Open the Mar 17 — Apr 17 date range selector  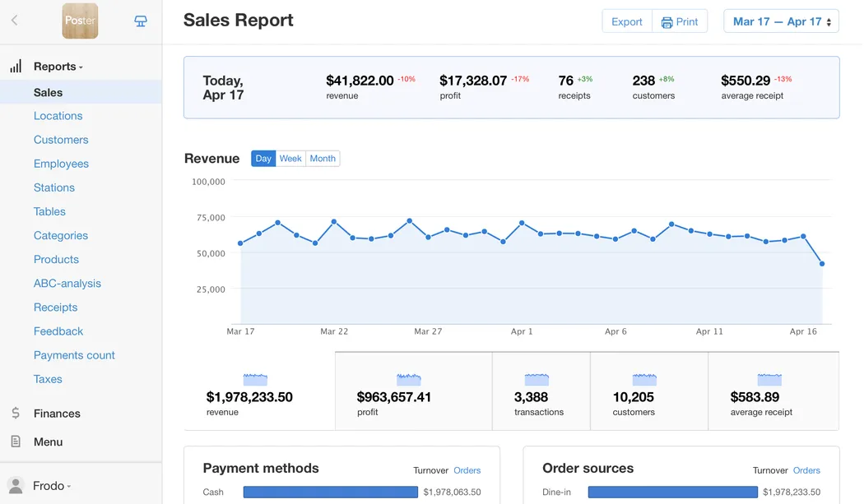pos(780,21)
